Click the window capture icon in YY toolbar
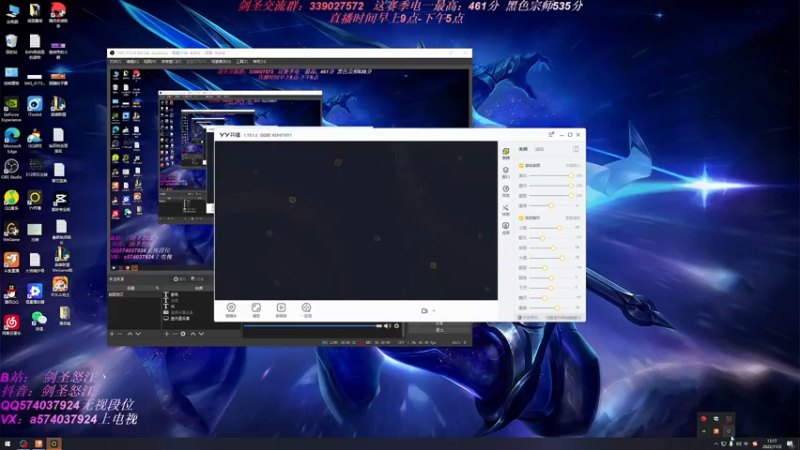Viewport: 800px width, 450px height. point(256,310)
